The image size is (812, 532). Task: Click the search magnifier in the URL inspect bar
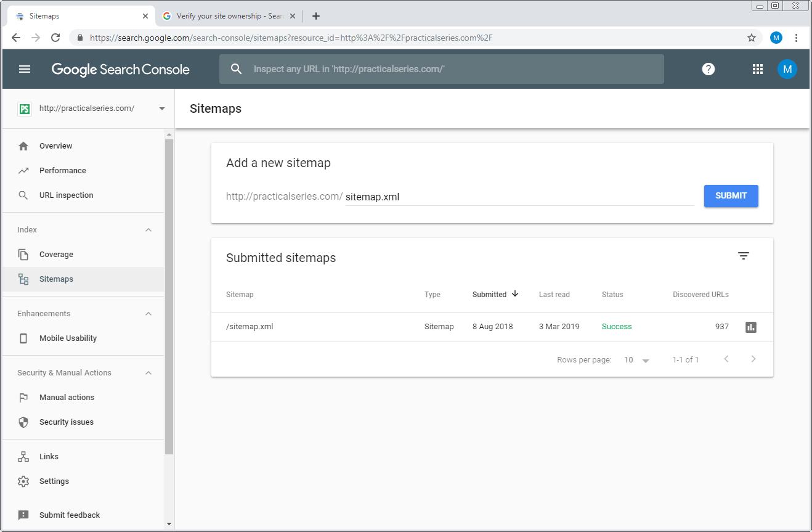(x=237, y=69)
